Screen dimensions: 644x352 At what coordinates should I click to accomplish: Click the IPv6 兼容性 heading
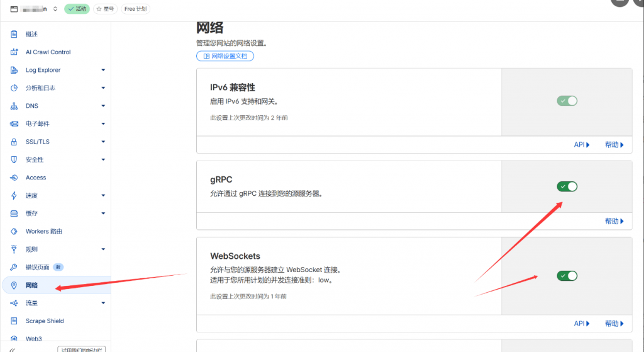(x=233, y=87)
